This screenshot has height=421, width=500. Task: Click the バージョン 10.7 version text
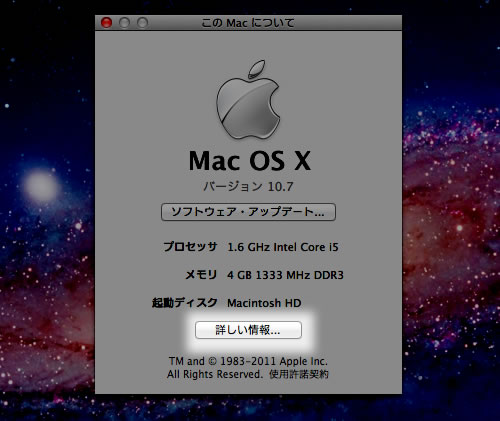pyautogui.click(x=248, y=186)
